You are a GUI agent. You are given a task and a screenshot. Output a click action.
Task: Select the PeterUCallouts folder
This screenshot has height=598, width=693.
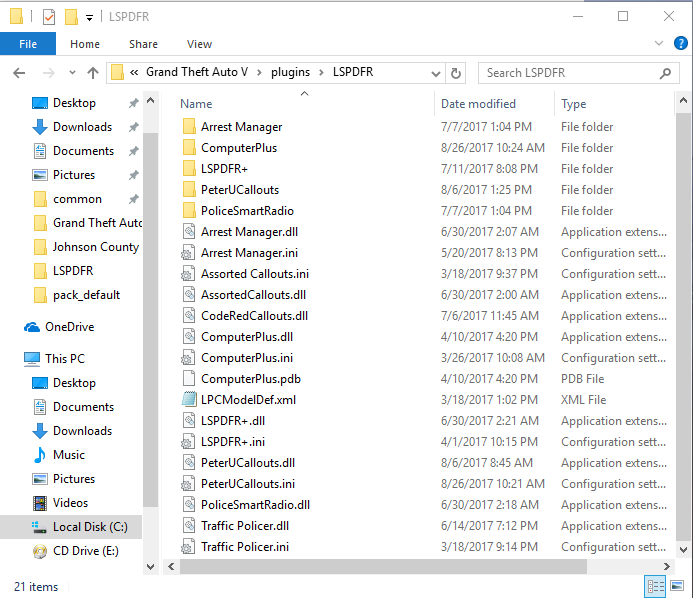[x=240, y=190]
